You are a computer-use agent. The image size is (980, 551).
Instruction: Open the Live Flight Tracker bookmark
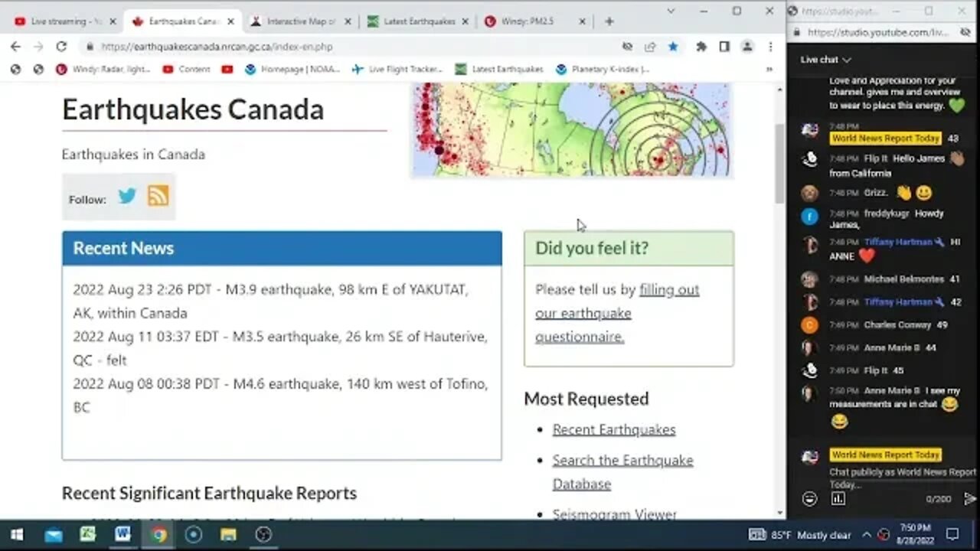click(x=397, y=69)
